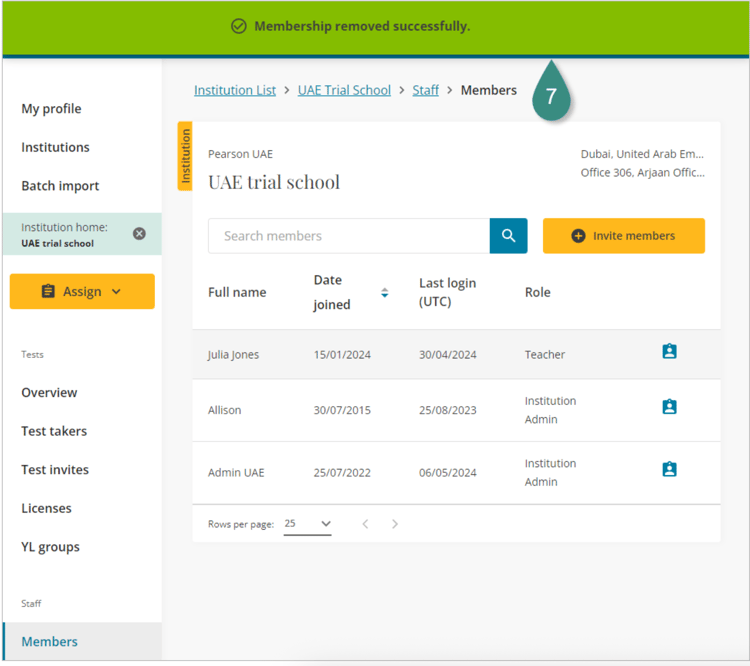Go to next page arrow
This screenshot has height=666, width=750.
395,524
